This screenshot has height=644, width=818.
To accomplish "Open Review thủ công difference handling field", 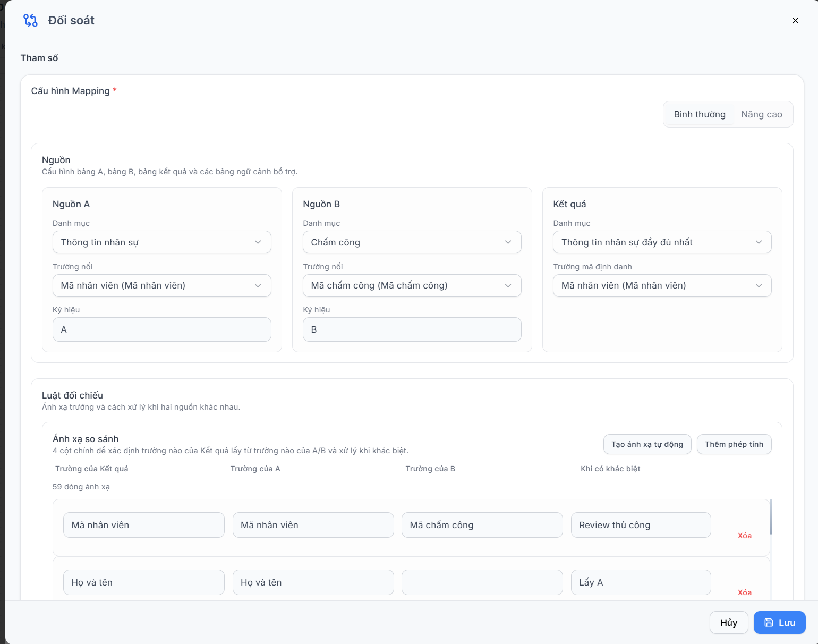I will tap(641, 525).
